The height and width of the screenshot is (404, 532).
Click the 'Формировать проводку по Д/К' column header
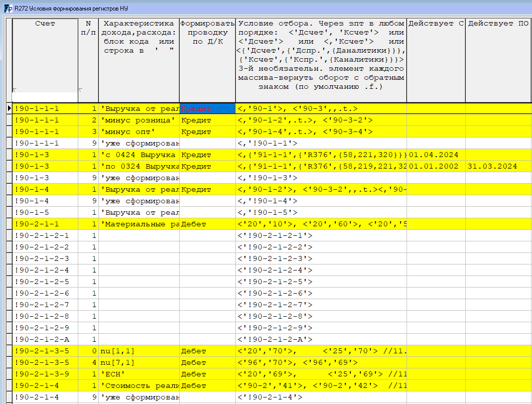tap(207, 33)
